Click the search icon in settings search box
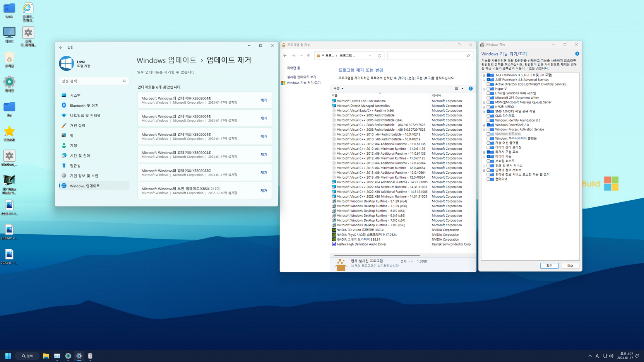The height and width of the screenshot is (362, 644). click(x=125, y=81)
